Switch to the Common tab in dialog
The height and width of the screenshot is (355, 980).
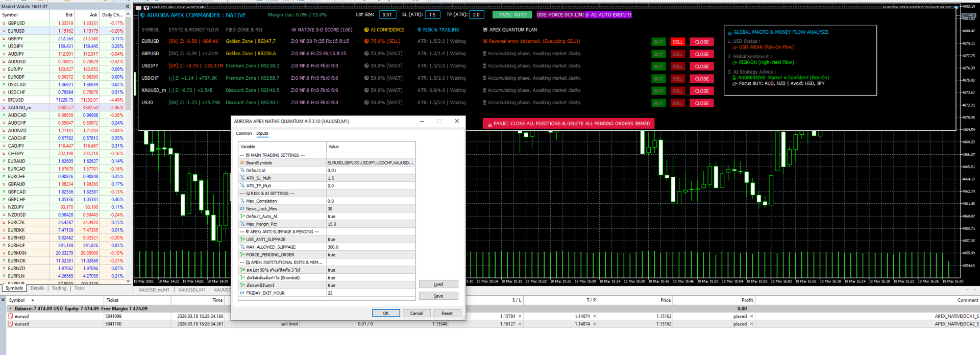243,134
